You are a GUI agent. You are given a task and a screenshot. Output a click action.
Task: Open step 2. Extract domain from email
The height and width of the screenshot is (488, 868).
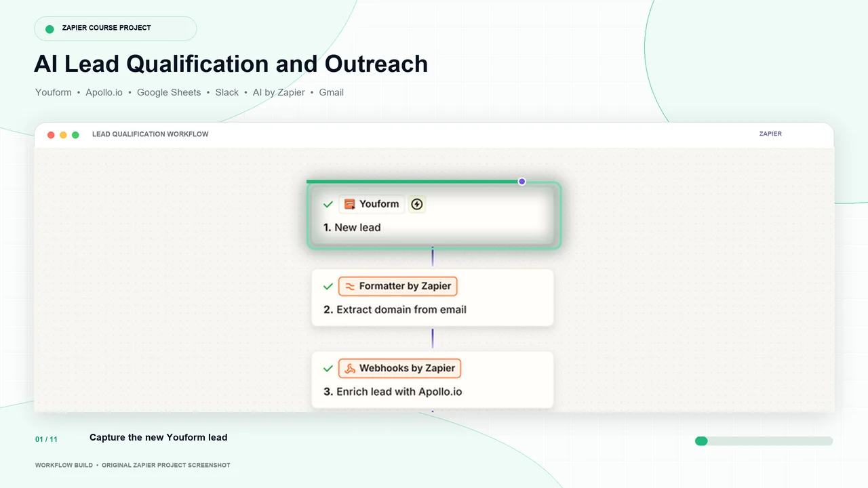433,298
